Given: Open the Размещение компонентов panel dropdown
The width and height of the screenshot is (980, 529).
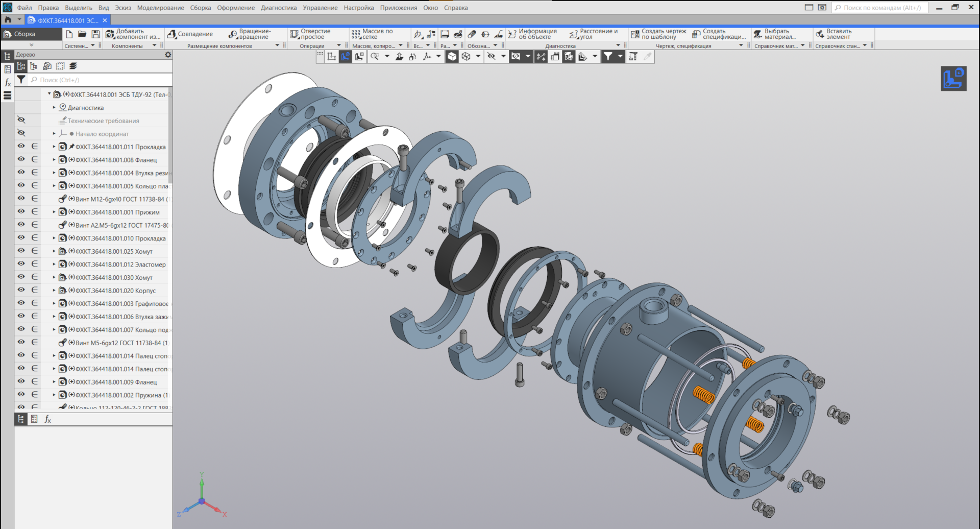Looking at the screenshot, I should [x=277, y=45].
